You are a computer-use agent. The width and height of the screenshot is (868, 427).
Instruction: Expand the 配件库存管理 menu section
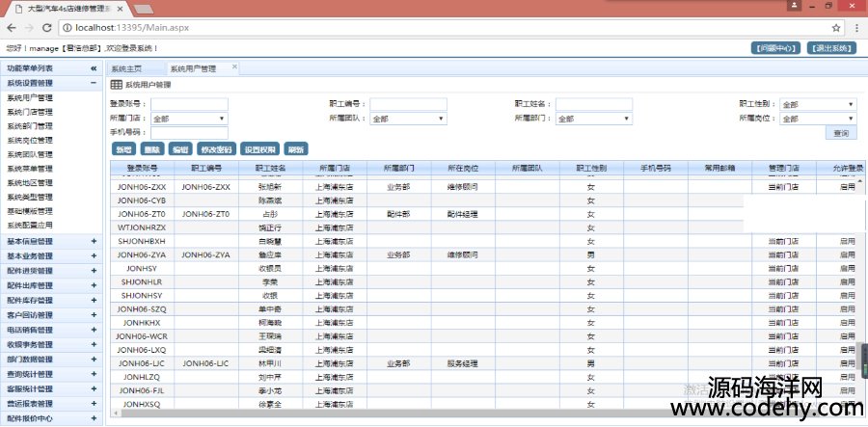(x=94, y=300)
